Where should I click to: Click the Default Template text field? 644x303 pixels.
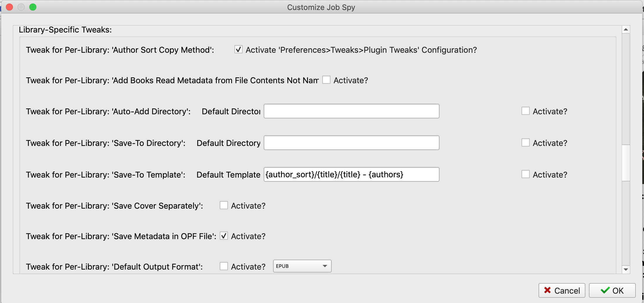click(x=351, y=175)
